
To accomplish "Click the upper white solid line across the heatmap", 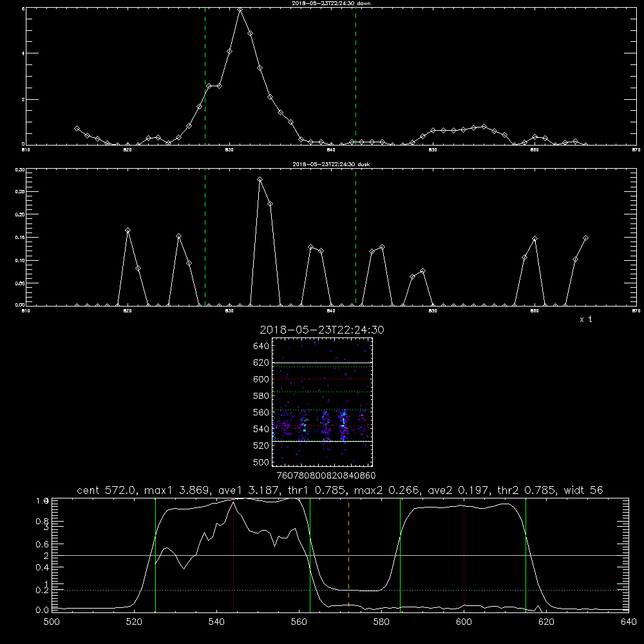I will 322,363.
